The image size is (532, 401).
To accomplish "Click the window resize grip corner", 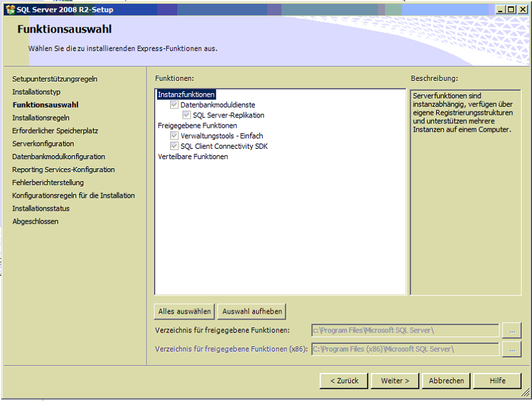I will [525, 393].
